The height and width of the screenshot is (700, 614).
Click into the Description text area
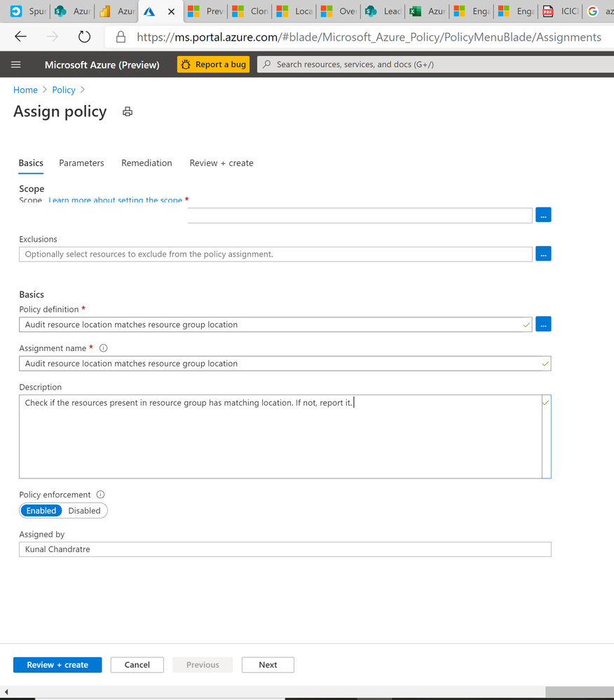285,437
